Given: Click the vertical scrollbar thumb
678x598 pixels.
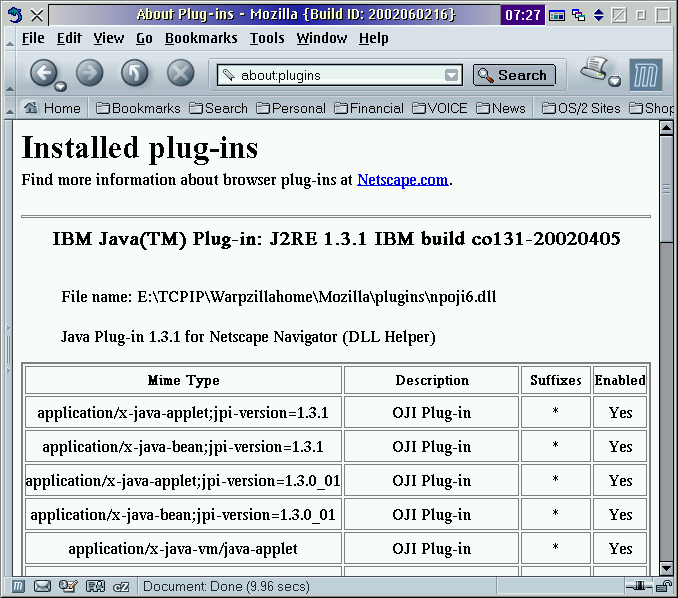Looking at the screenshot, I should 666,189.
